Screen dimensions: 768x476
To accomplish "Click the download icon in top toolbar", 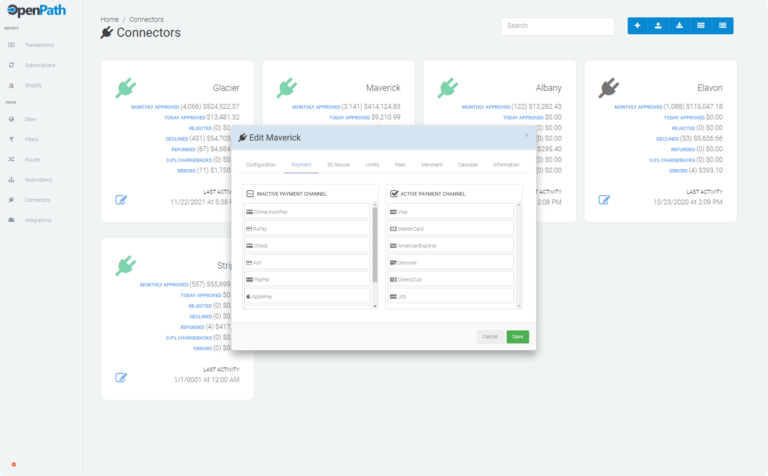I will (x=679, y=26).
